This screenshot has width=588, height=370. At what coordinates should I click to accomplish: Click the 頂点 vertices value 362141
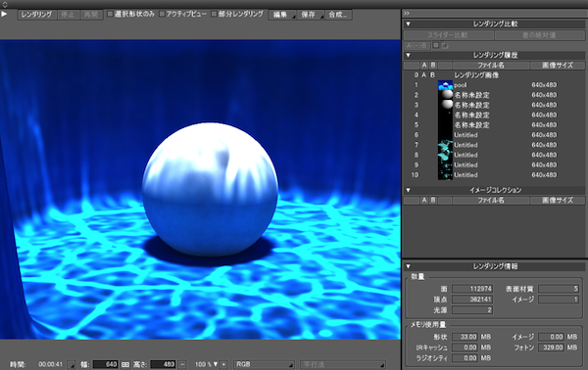click(472, 300)
